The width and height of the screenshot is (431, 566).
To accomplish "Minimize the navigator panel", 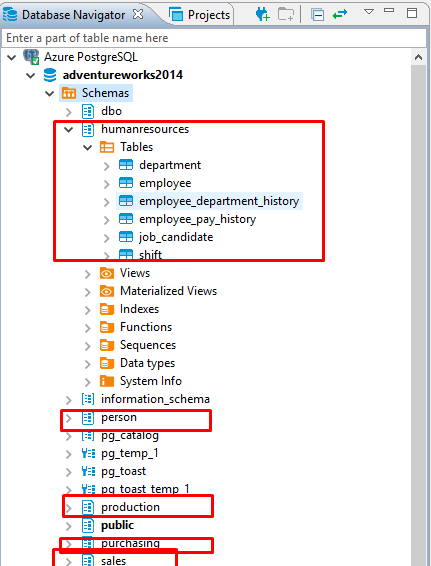I will tap(389, 11).
